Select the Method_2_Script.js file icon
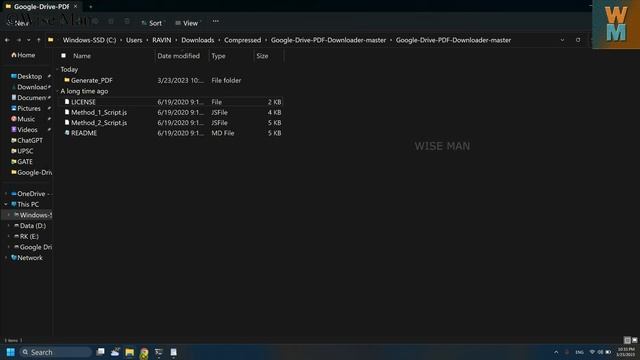Image resolution: width=640 pixels, height=360 pixels. point(67,122)
